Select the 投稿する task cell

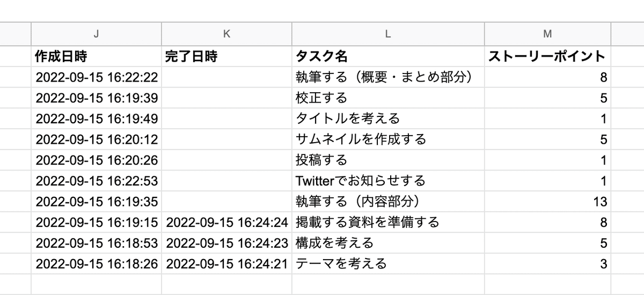click(x=388, y=160)
